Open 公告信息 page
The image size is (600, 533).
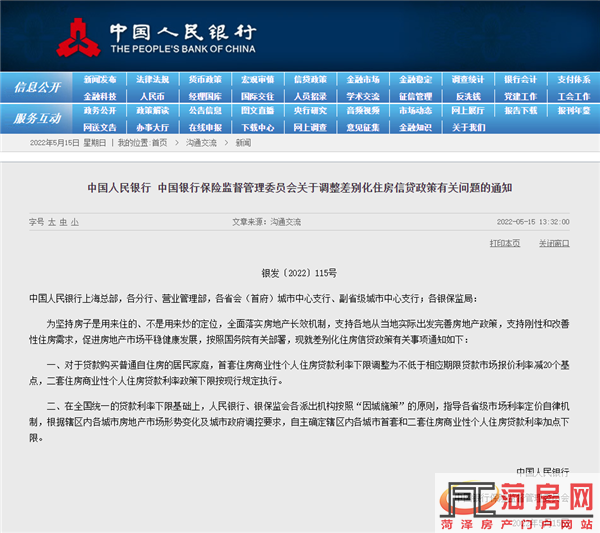pos(205,111)
